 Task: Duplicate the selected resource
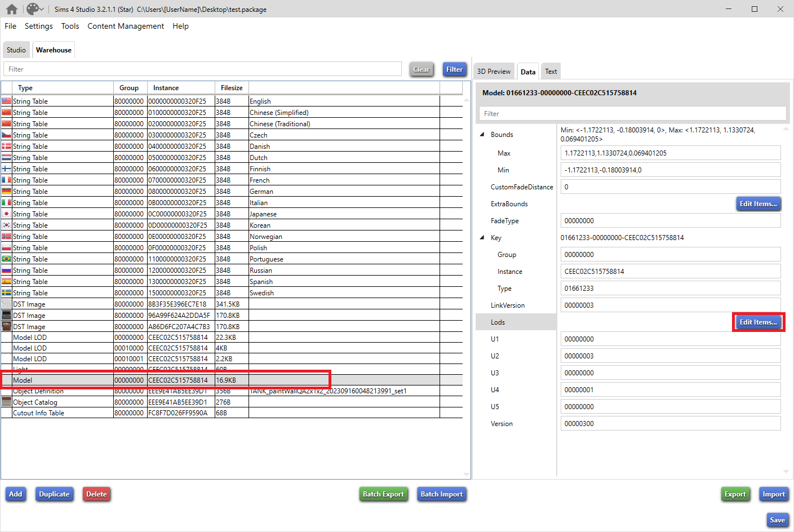click(x=54, y=494)
